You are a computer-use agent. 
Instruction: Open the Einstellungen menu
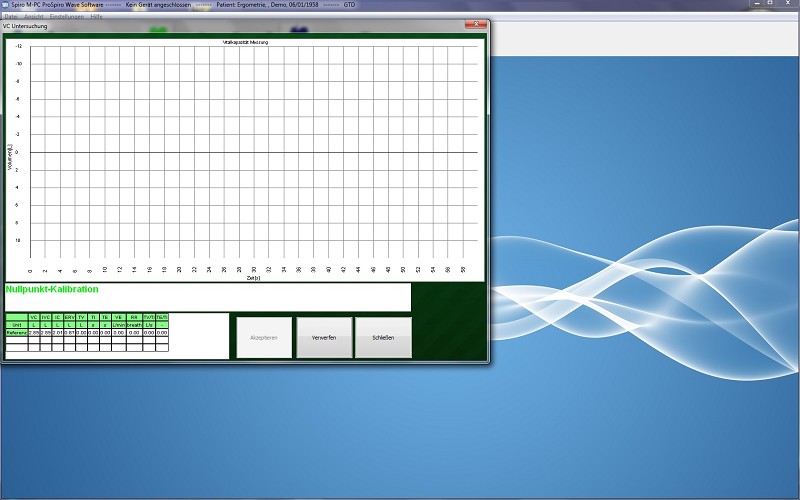click(66, 17)
